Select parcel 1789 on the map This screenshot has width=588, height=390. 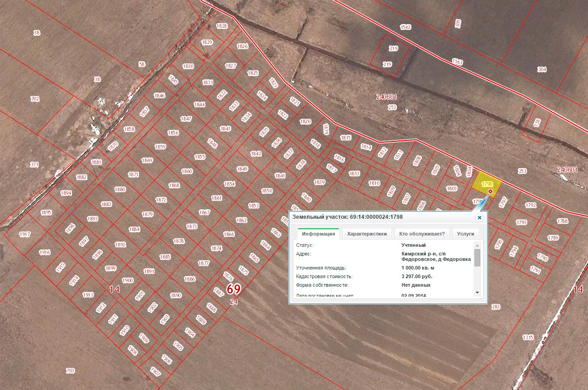pyautogui.click(x=553, y=238)
